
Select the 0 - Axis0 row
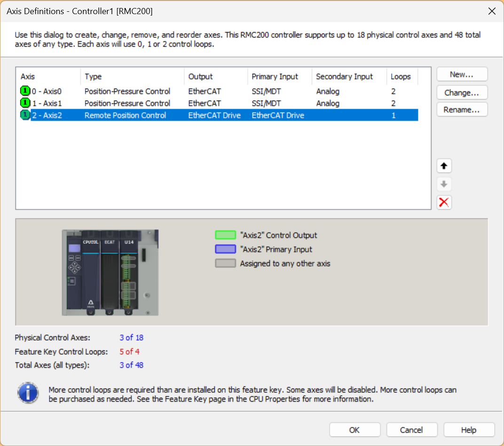tap(219, 91)
